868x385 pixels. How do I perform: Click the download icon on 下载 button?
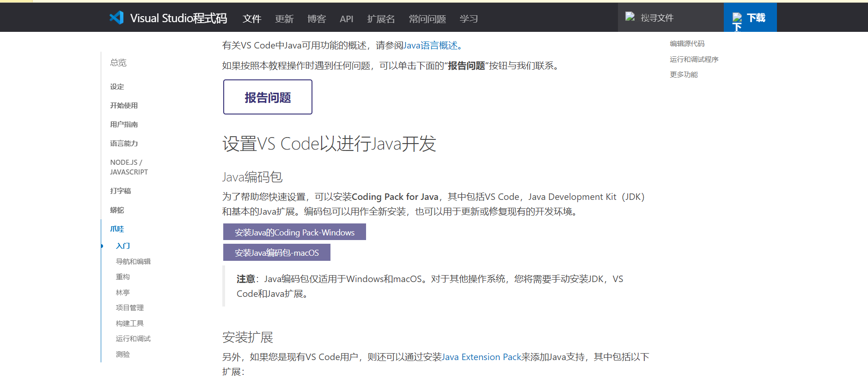pos(737,18)
